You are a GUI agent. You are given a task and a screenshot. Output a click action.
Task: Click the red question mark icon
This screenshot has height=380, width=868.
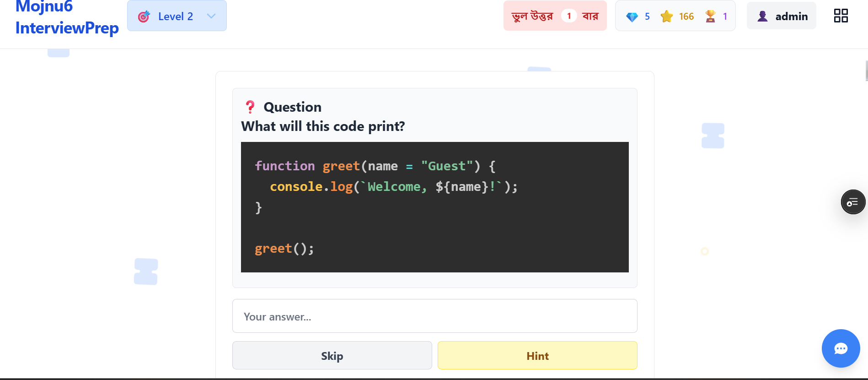(x=250, y=107)
